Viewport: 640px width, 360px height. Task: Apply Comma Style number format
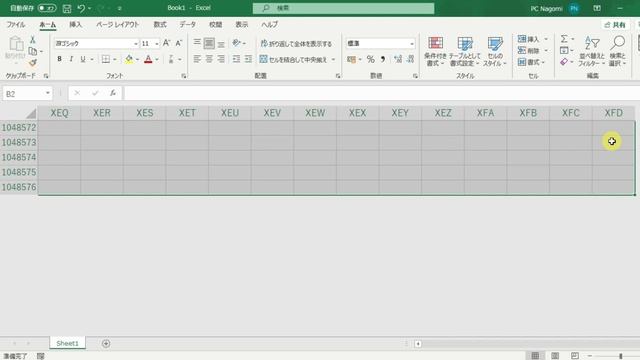383,60
